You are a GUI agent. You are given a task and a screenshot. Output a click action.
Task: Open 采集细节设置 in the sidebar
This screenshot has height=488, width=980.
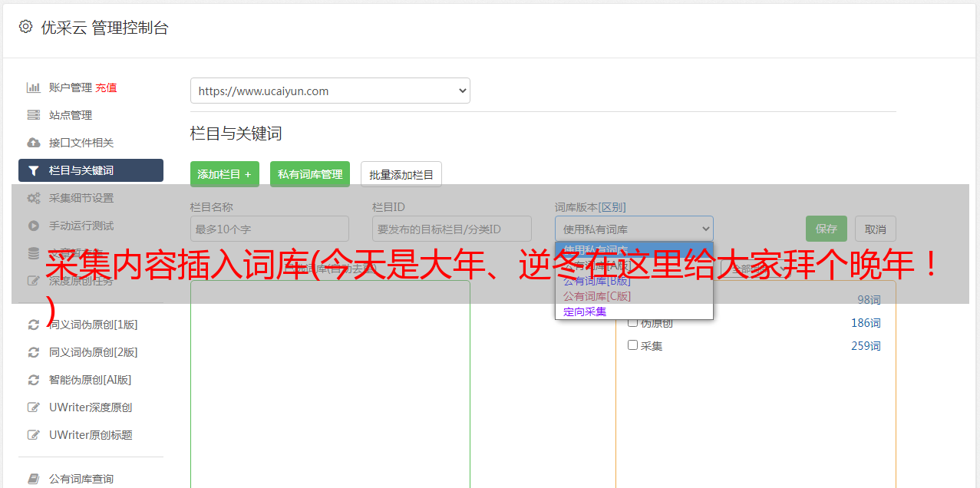click(81, 198)
